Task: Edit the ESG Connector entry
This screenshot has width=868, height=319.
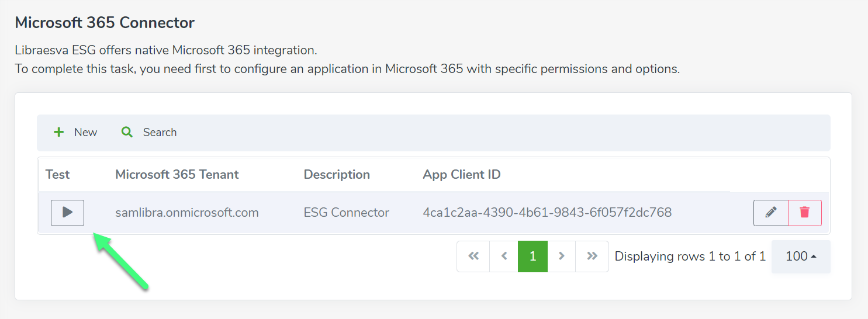Action: pos(771,213)
